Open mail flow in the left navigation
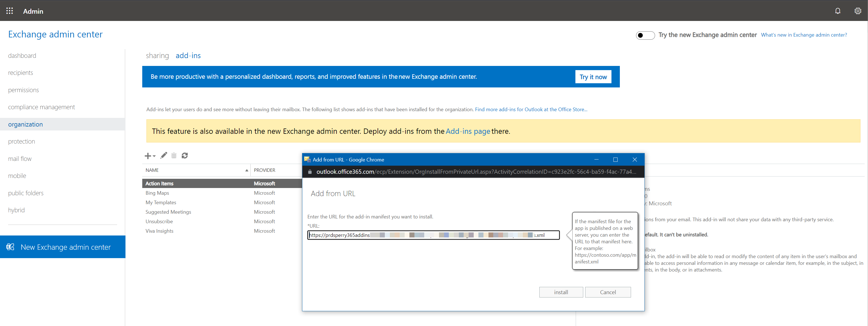Viewport: 868px width, 326px height. pos(20,159)
